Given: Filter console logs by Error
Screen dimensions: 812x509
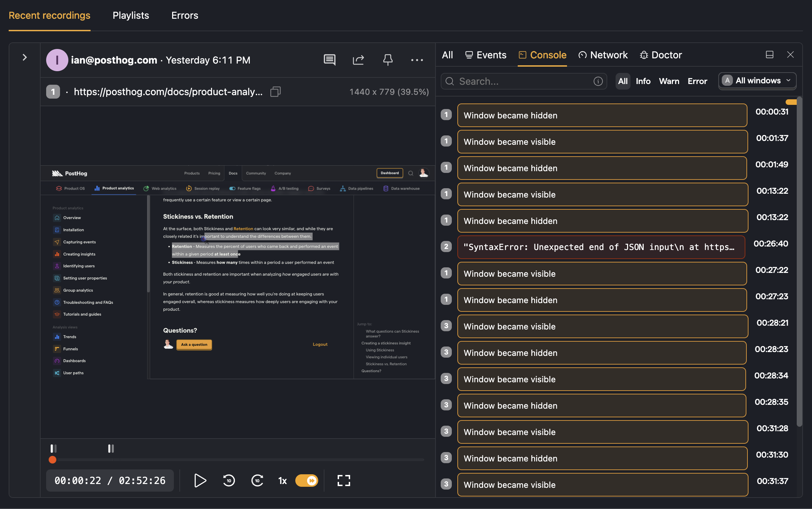Looking at the screenshot, I should click(697, 81).
